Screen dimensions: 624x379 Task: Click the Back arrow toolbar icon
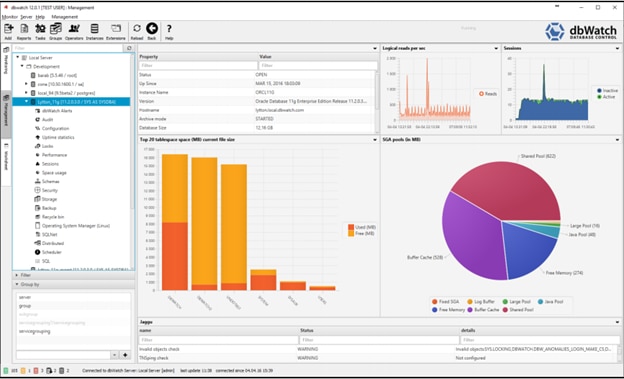click(x=152, y=31)
